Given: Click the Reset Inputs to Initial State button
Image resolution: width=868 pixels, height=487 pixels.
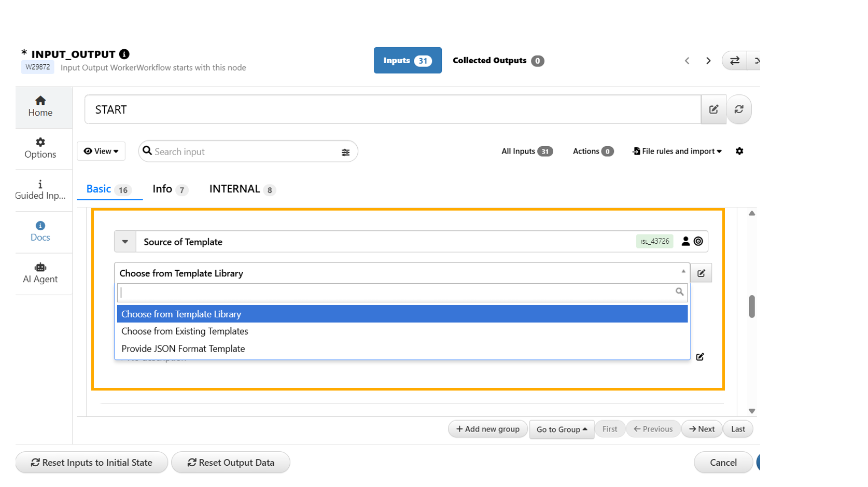Looking at the screenshot, I should tap(92, 463).
